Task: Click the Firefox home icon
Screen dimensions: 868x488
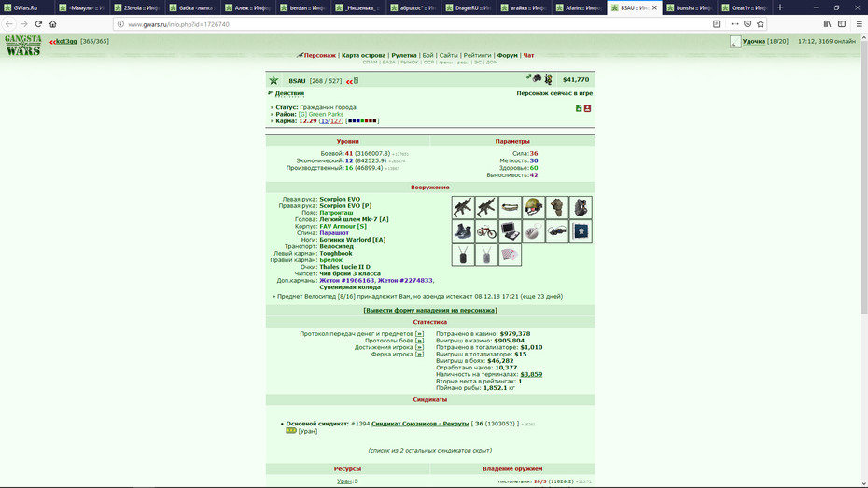Action: click(52, 23)
